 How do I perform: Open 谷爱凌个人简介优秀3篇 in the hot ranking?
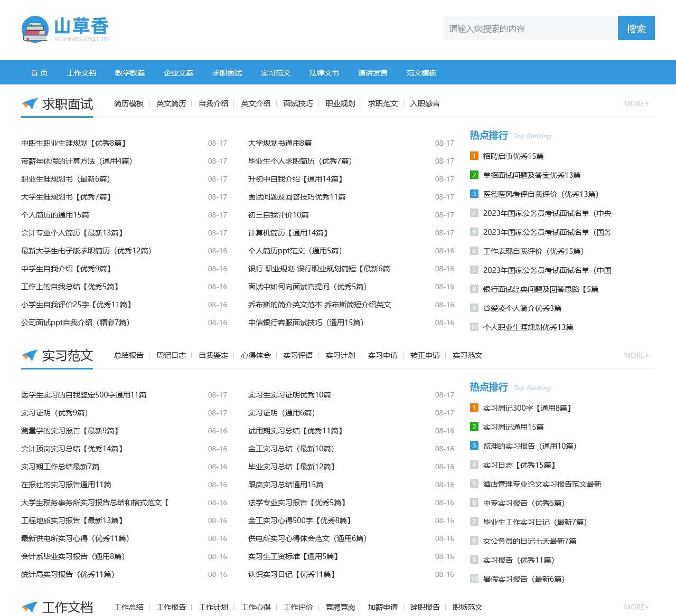point(522,308)
